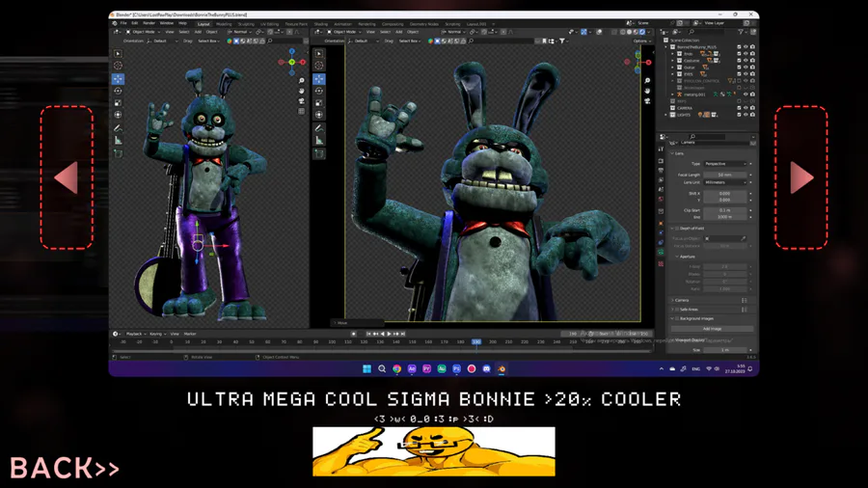Open After Effects from the taskbar
868x488 pixels.
(x=411, y=369)
